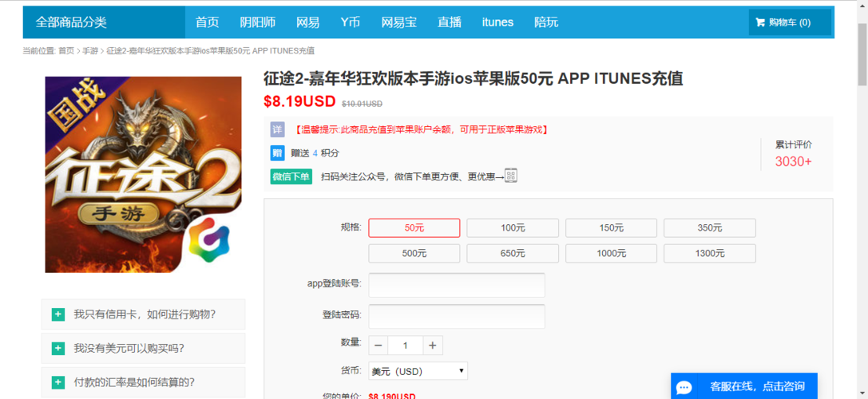Viewport: 868px width, 399px height.
Task: Select the 500元 specification option
Action: (414, 254)
